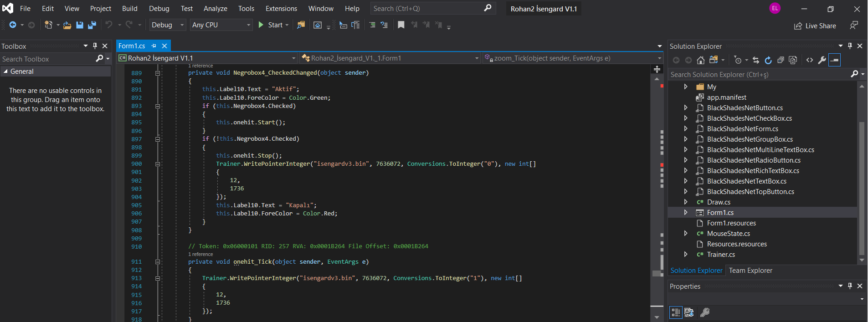868x322 pixels.
Task: Open Properties via the wrench icon in Solution Explorer
Action: tap(822, 60)
